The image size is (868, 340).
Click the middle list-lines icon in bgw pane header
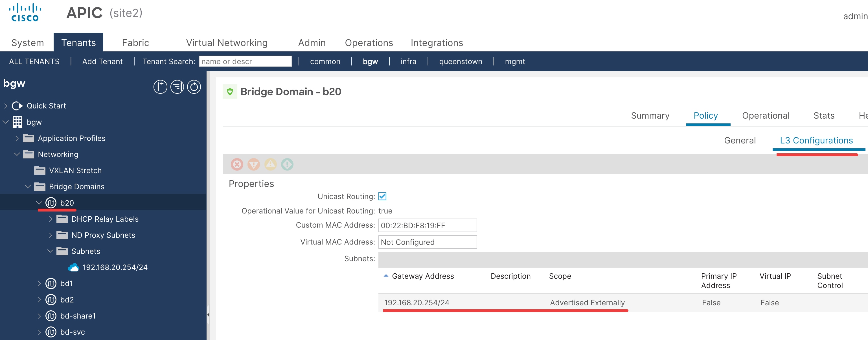pyautogui.click(x=177, y=87)
